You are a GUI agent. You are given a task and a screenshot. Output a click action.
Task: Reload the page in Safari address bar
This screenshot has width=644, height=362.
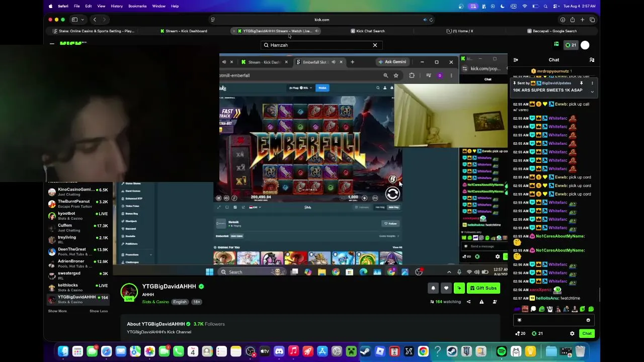click(431, 20)
